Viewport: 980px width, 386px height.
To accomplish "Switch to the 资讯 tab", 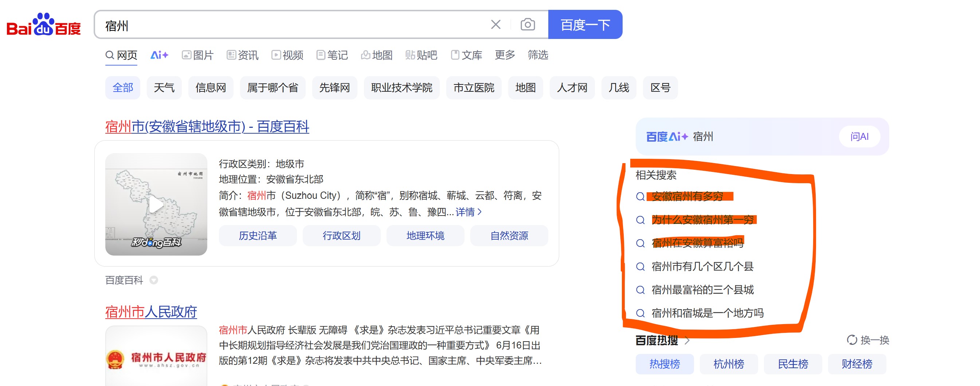I will coord(242,55).
